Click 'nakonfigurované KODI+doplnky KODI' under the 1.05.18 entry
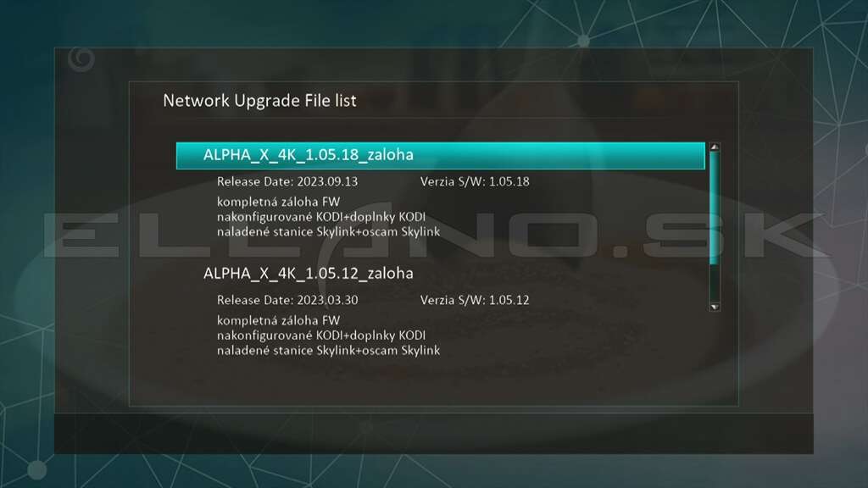 (321, 217)
